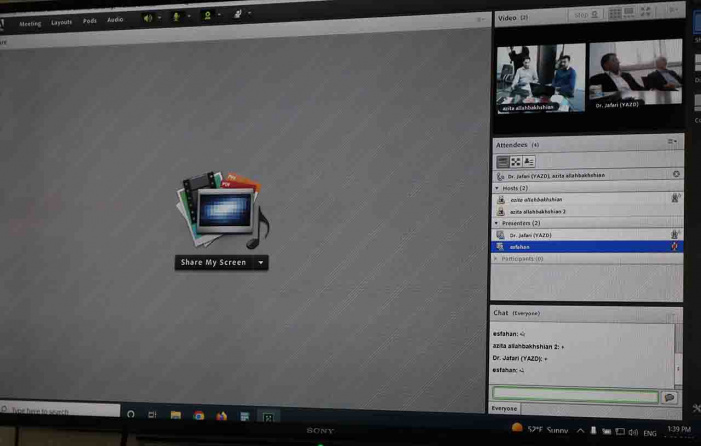Click the send chat message icon
Screen dimensions: 701x446
[x=669, y=397]
